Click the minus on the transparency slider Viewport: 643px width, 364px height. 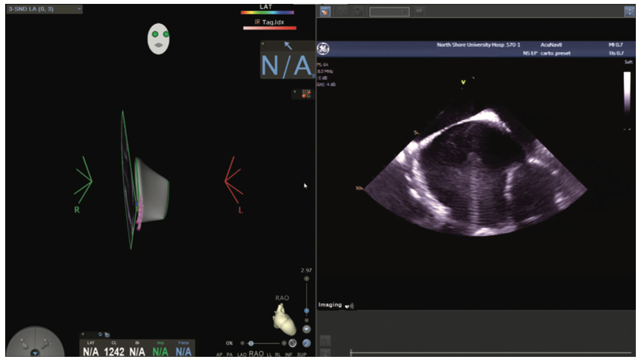coord(242,343)
